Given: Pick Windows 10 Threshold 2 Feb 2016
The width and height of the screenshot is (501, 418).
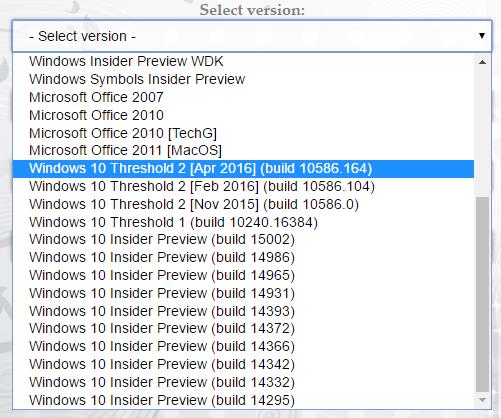Looking at the screenshot, I should pos(243,187).
